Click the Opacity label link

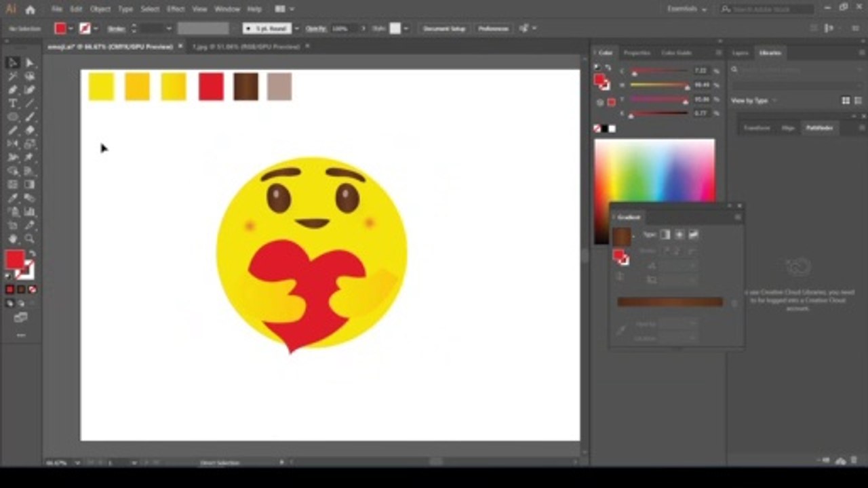pyautogui.click(x=316, y=28)
